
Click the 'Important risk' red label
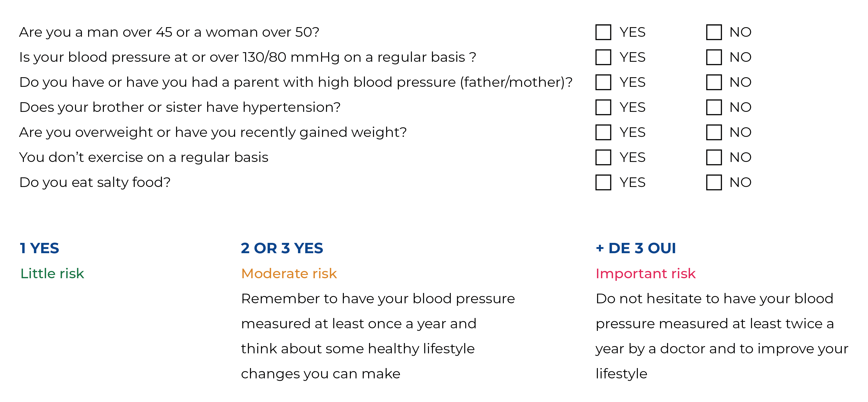click(645, 273)
